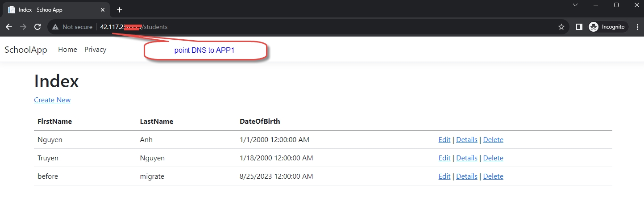Delete the before migrate student row
Image resolution: width=644 pixels, height=218 pixels.
coord(493,176)
